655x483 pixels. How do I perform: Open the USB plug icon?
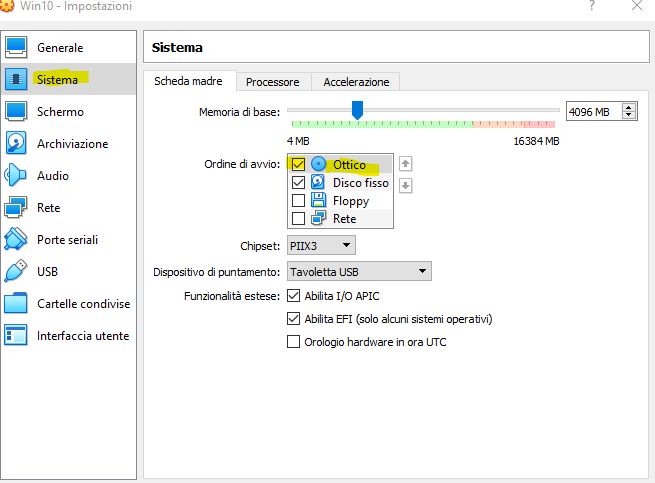[x=16, y=271]
